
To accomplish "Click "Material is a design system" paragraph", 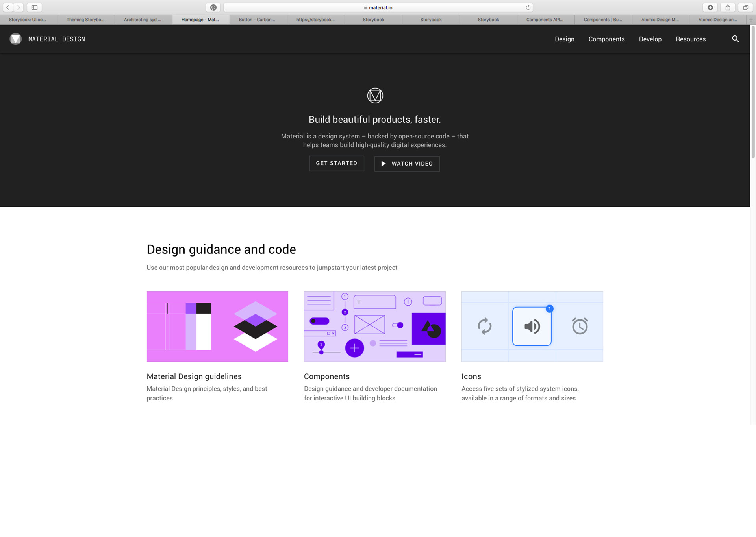I will pyautogui.click(x=375, y=140).
